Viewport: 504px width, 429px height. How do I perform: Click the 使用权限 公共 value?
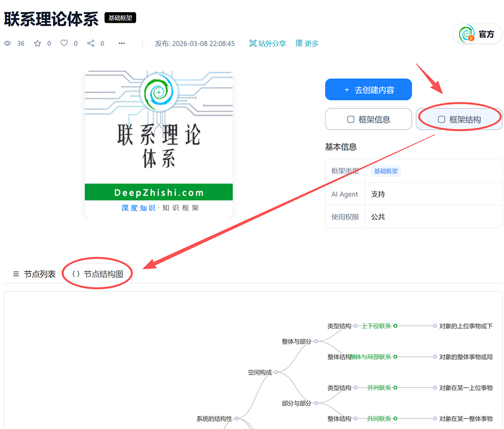tap(378, 217)
